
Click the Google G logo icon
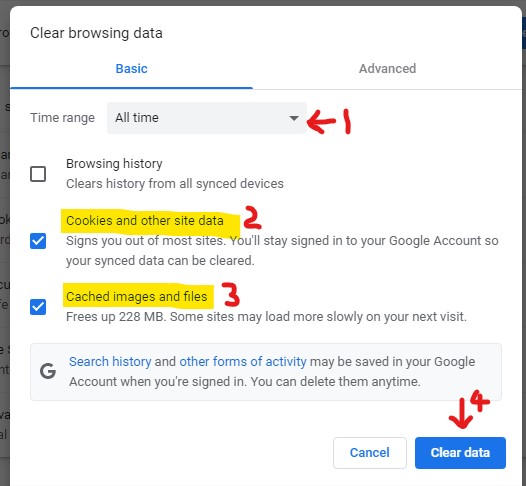[x=48, y=371]
